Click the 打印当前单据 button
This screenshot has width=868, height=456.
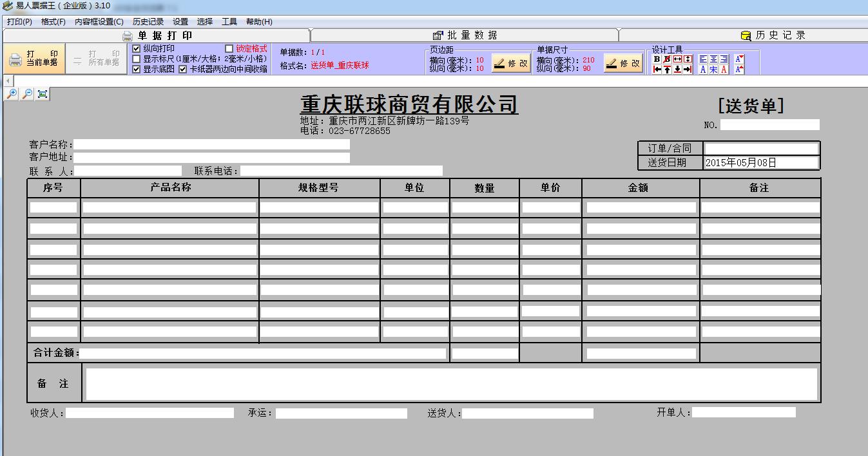click(x=34, y=59)
